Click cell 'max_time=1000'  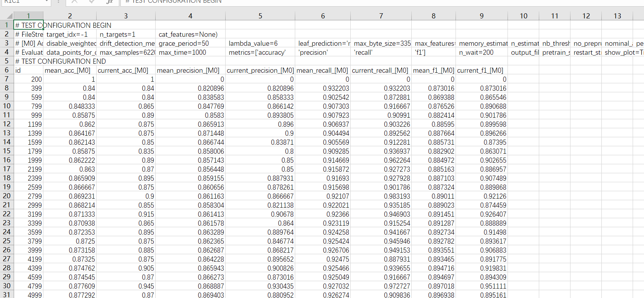190,52
